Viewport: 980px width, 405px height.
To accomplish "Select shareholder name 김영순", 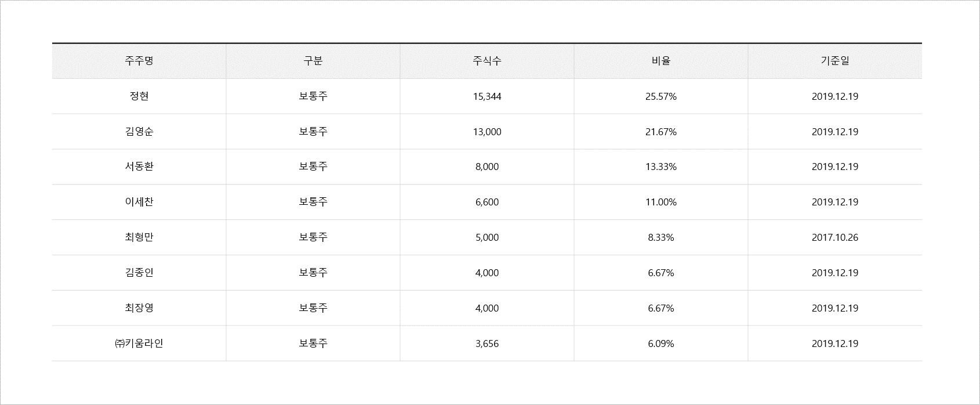I will [139, 132].
